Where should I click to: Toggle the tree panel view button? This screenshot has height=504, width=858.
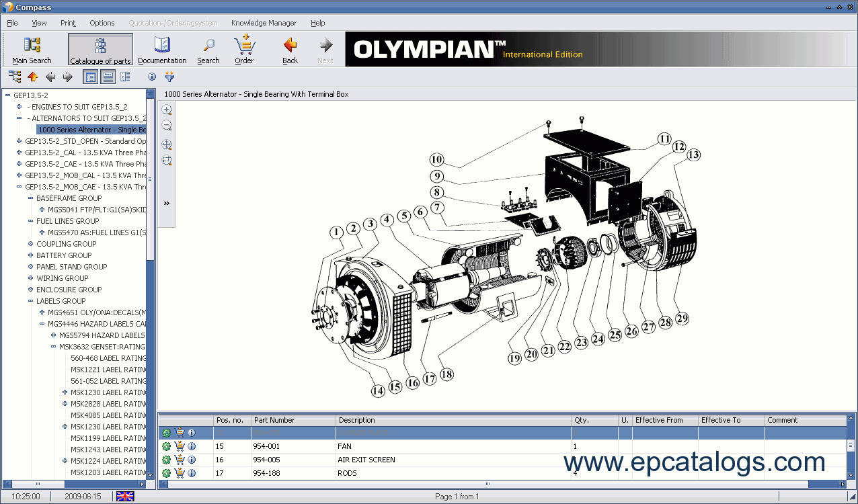[89, 77]
